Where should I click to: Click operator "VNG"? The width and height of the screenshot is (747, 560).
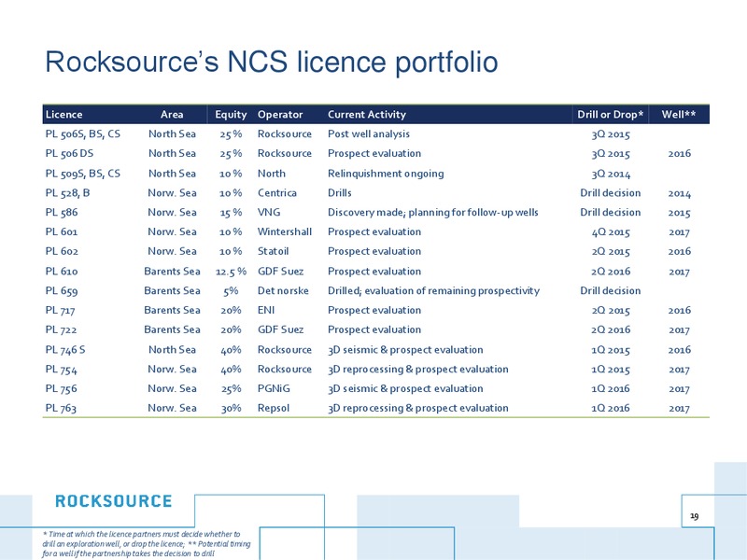(269, 213)
